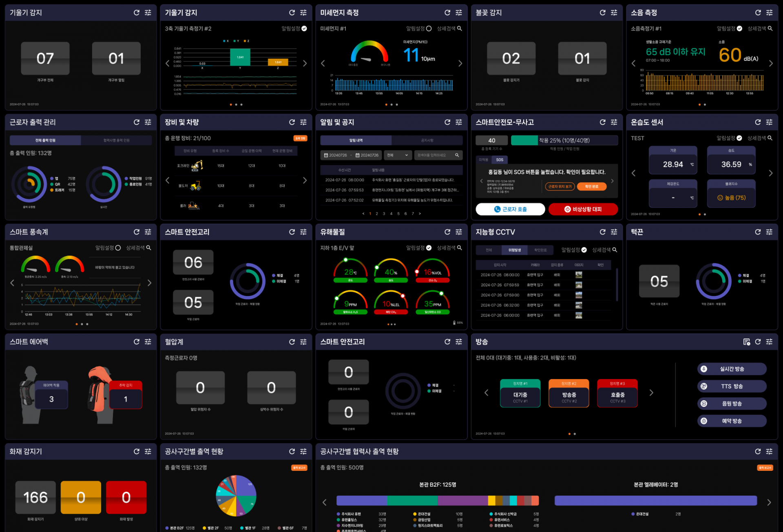Image resolution: width=783 pixels, height=532 pixels.
Task: Open 상세검색 in 미세먼지 #1
Action: pos(449,29)
